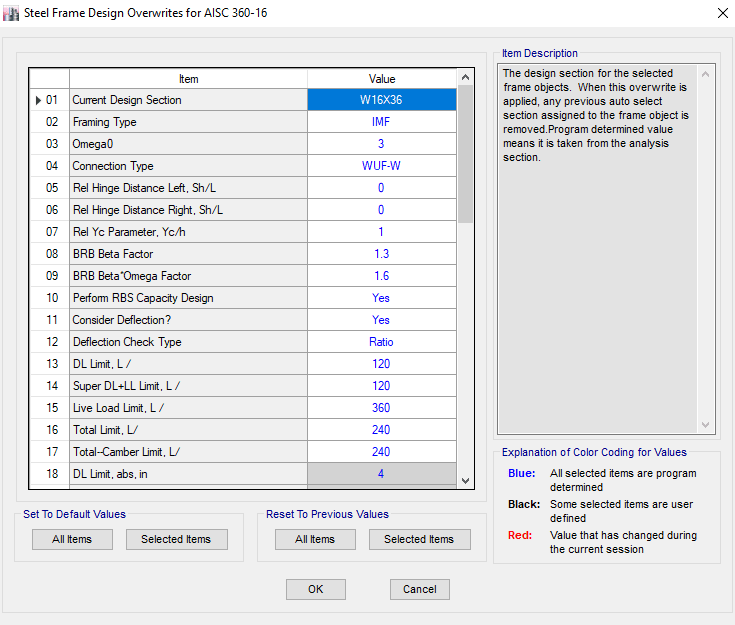Edit BRB Beta Factor value 1.3
Image resolution: width=735 pixels, height=625 pixels.
382,254
